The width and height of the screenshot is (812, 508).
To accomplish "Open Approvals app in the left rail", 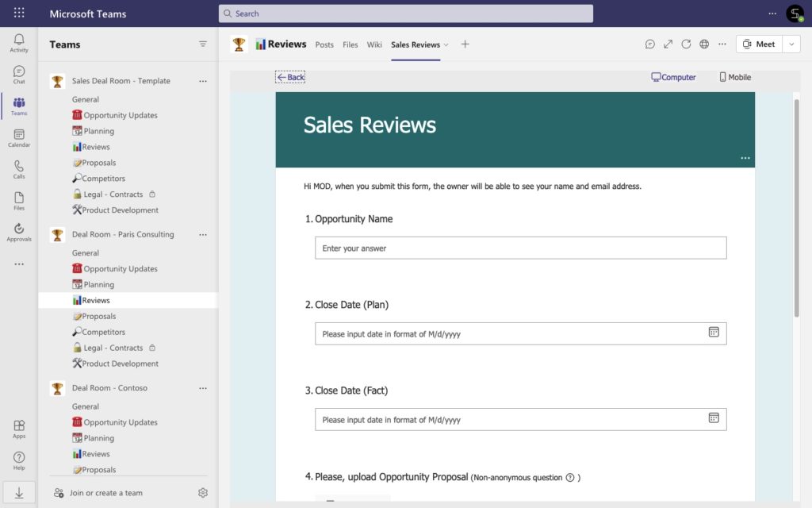I will point(19,233).
